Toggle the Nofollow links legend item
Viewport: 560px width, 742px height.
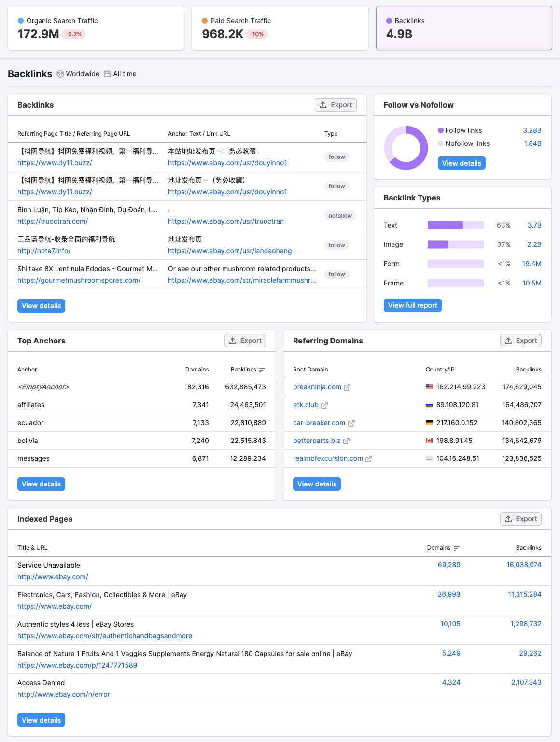(x=463, y=143)
